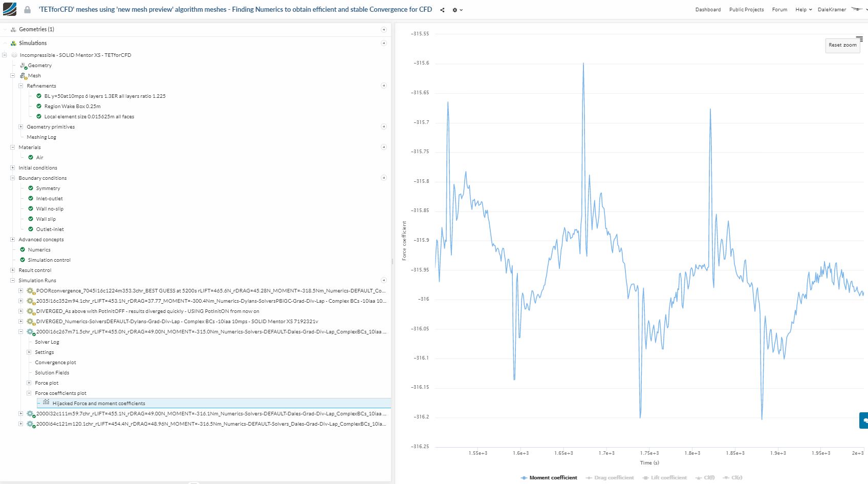
Task: Add a new refinement with plus icon
Action: click(384, 86)
